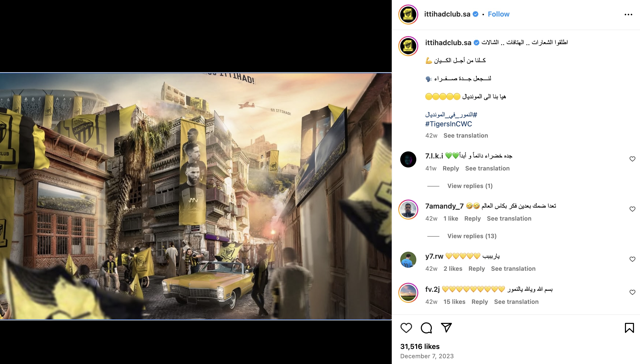Open ittihadclub.sa profile picture in header
This screenshot has width=640, height=364.
tap(408, 15)
